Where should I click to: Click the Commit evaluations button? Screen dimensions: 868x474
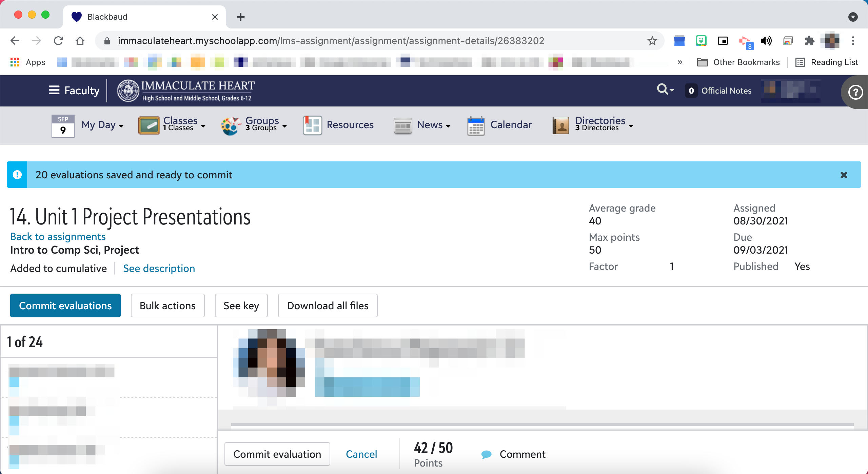pos(65,305)
